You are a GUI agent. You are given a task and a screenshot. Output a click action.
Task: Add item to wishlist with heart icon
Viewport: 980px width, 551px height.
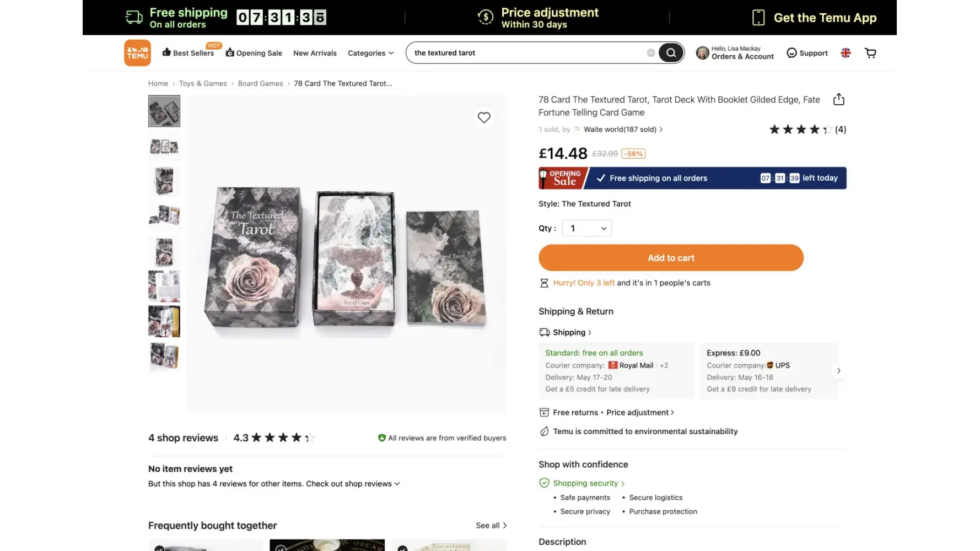484,117
